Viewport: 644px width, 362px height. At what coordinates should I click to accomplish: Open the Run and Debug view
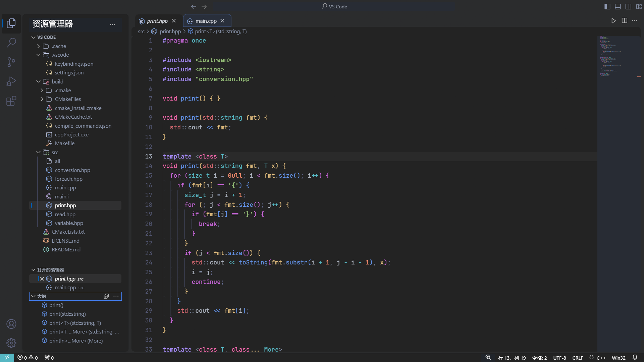click(x=11, y=81)
